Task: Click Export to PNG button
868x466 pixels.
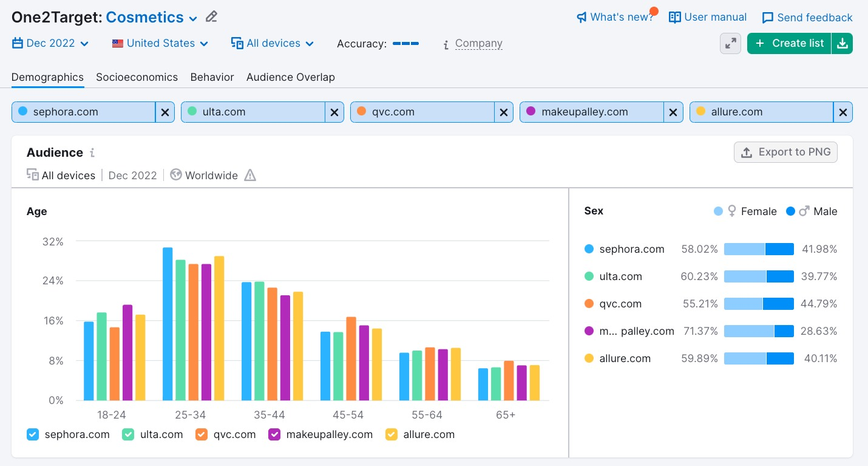Action: pos(785,152)
